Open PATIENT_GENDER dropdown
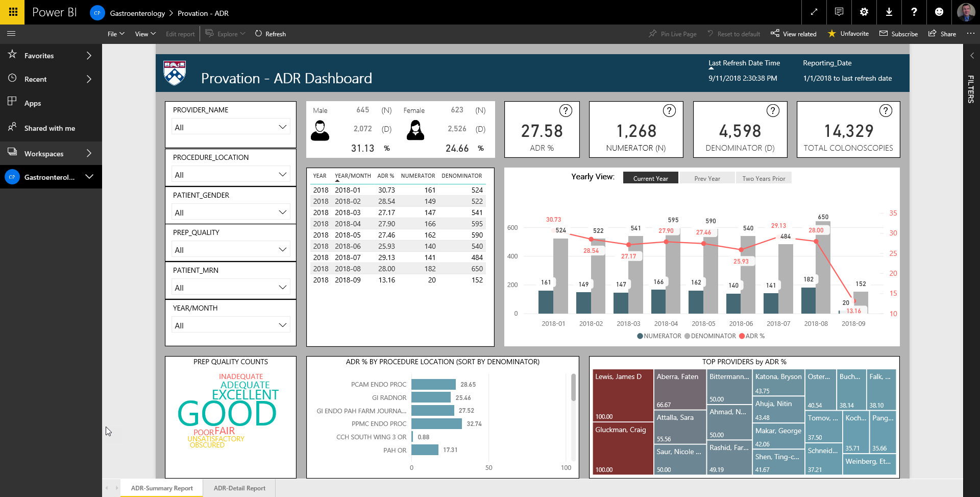This screenshot has height=497, width=980. tap(231, 212)
